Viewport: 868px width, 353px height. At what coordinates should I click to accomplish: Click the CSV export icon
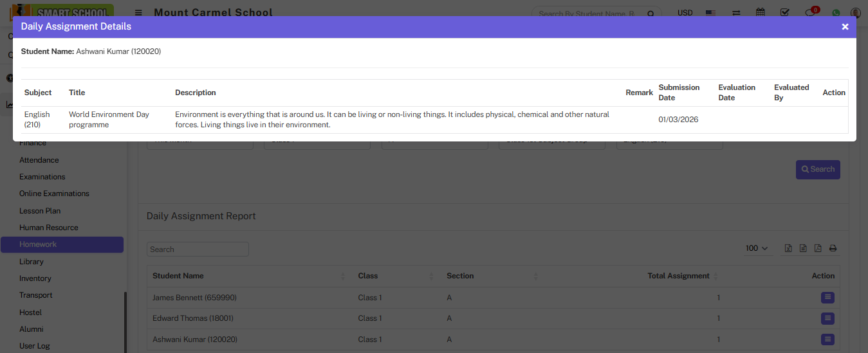click(x=803, y=249)
